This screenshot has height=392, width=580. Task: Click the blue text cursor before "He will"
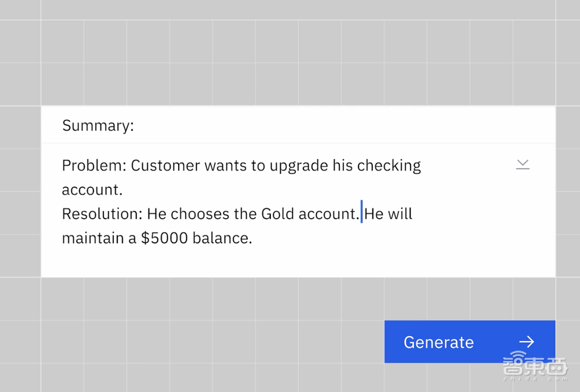(362, 212)
